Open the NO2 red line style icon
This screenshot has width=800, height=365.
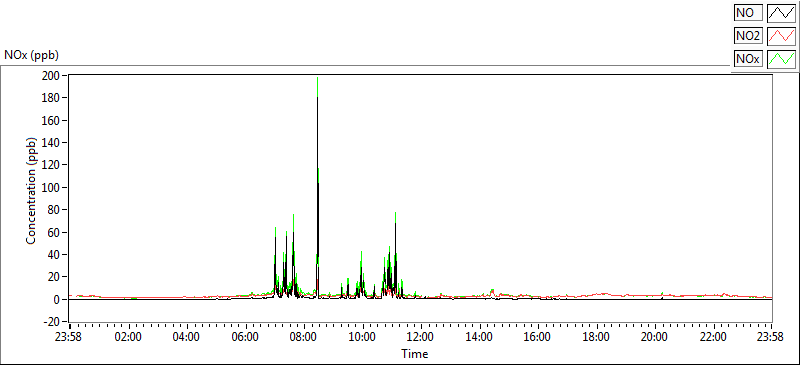[782, 36]
